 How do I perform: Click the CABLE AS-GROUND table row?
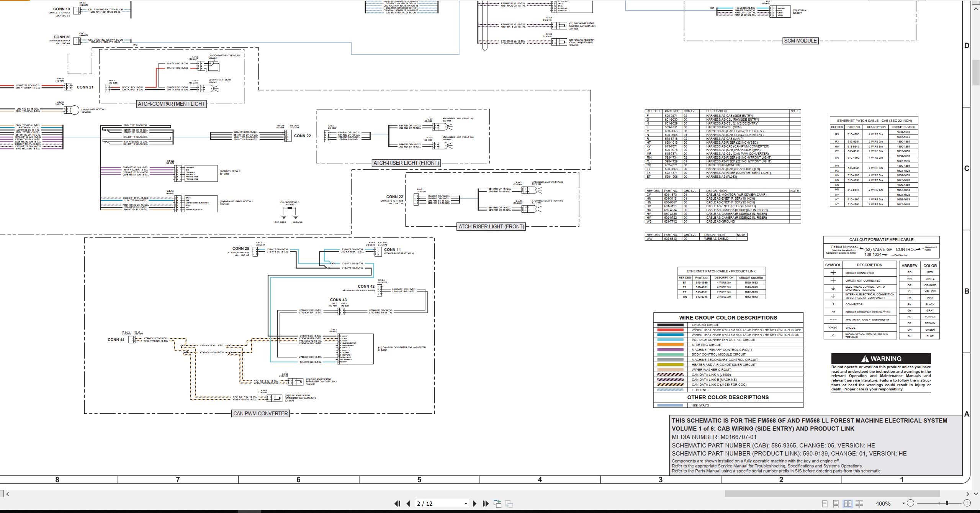723,221
